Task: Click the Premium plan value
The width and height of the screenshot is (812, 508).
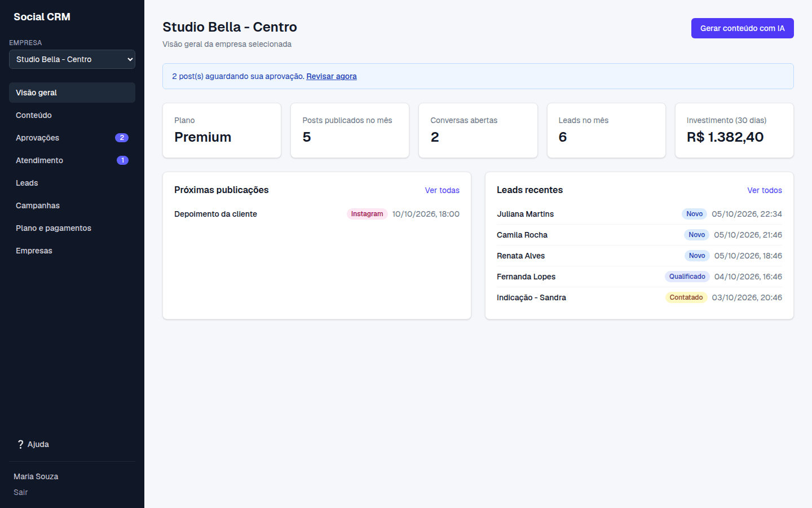Action: tap(202, 137)
